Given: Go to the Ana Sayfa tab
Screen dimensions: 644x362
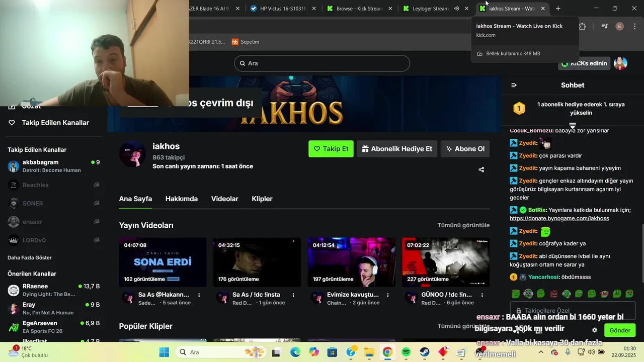Looking at the screenshot, I should click(135, 199).
